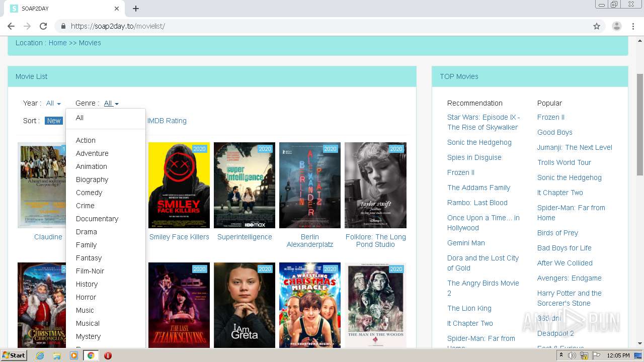Open Chrome three-dot menu

634,26
